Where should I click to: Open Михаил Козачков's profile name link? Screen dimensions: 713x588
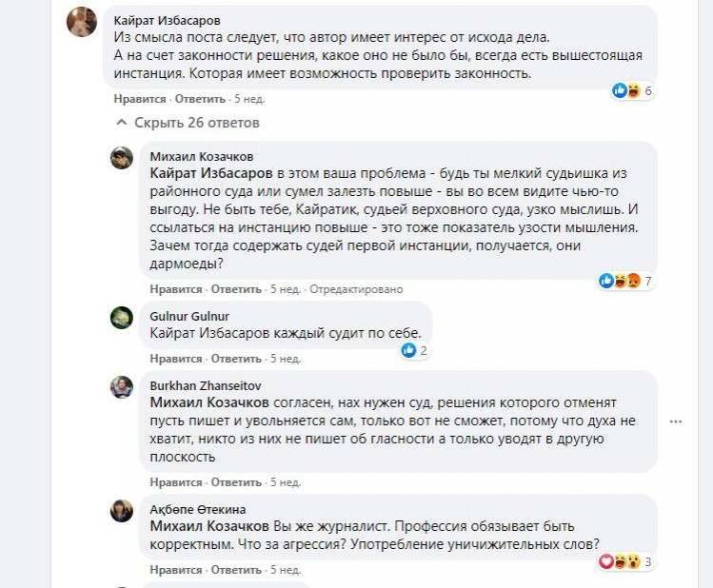[x=202, y=157]
